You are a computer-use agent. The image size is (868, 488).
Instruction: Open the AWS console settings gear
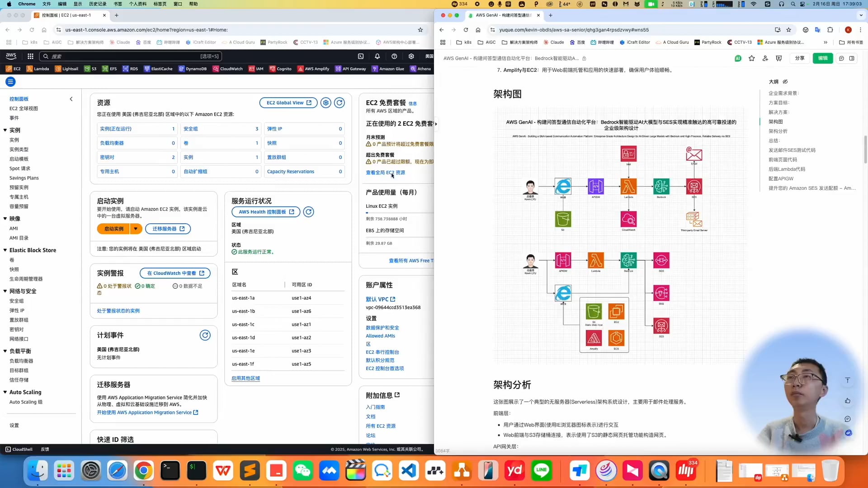click(x=411, y=56)
